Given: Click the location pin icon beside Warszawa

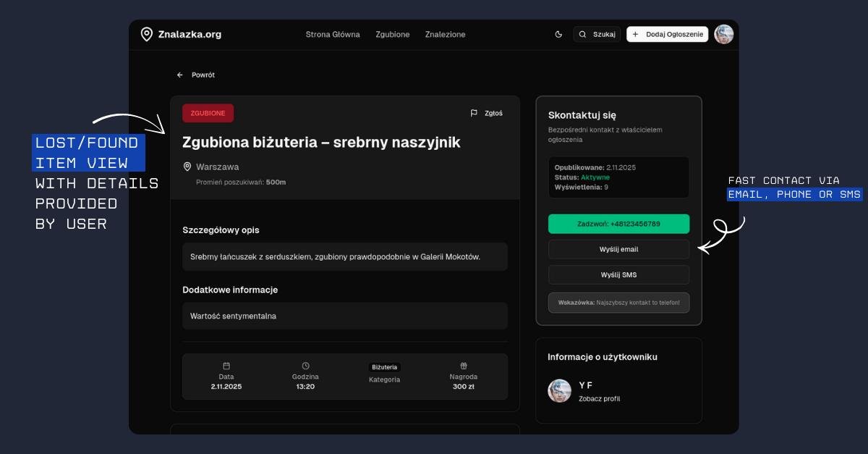Looking at the screenshot, I should 187,167.
